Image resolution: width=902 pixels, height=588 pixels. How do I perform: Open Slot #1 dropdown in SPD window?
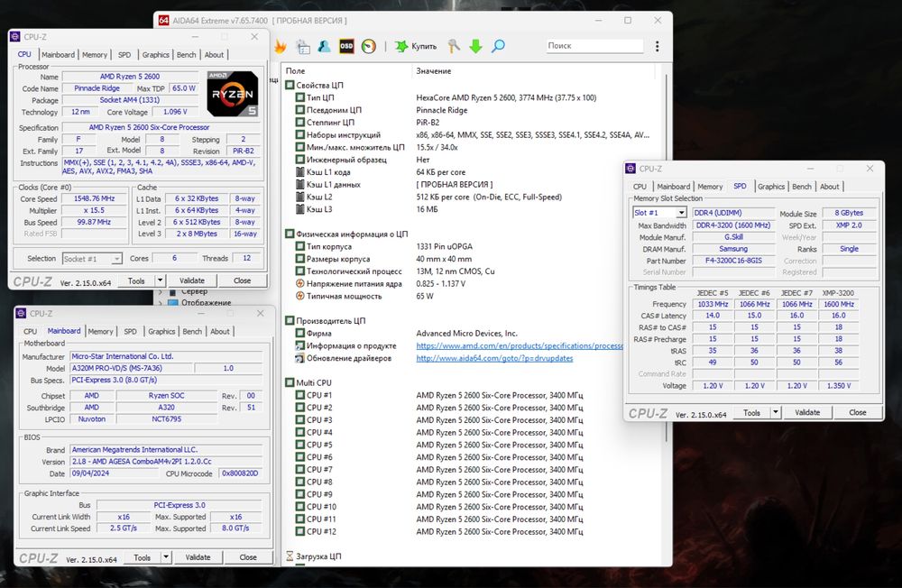coord(681,213)
